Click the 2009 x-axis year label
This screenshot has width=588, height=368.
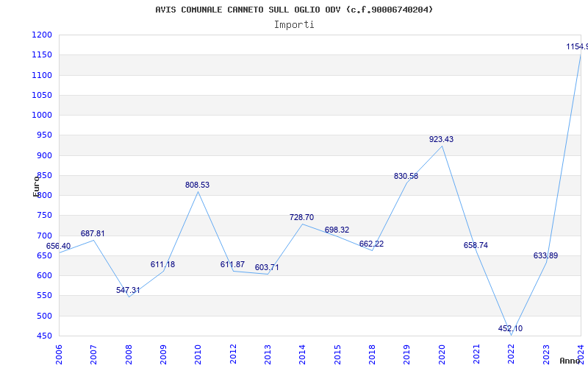click(x=163, y=355)
